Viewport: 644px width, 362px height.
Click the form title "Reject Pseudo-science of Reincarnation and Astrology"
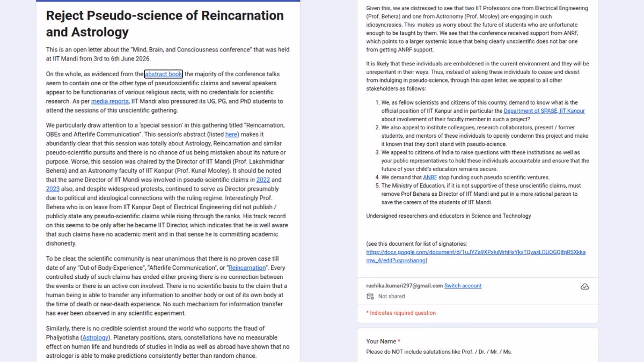[x=165, y=24]
